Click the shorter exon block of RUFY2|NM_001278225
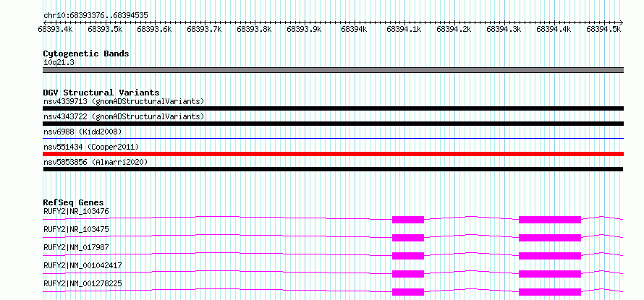Viewport: 644px width, 300px height. pyautogui.click(x=408, y=292)
